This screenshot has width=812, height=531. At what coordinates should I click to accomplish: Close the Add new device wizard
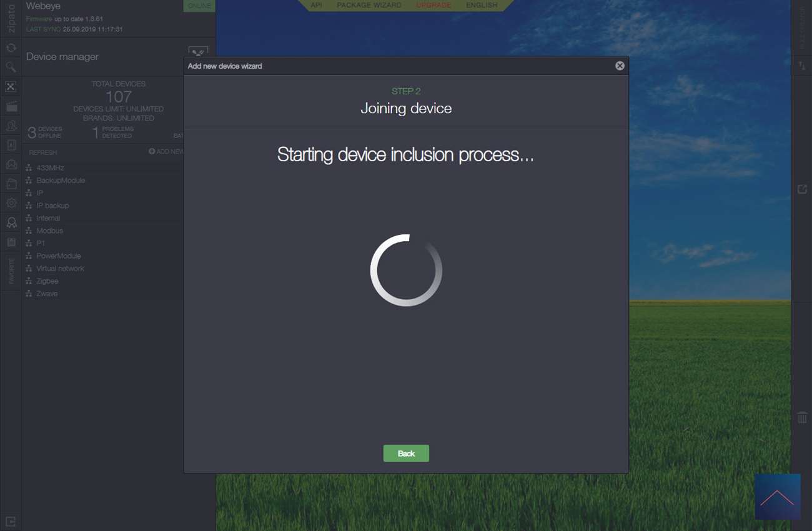coord(620,66)
